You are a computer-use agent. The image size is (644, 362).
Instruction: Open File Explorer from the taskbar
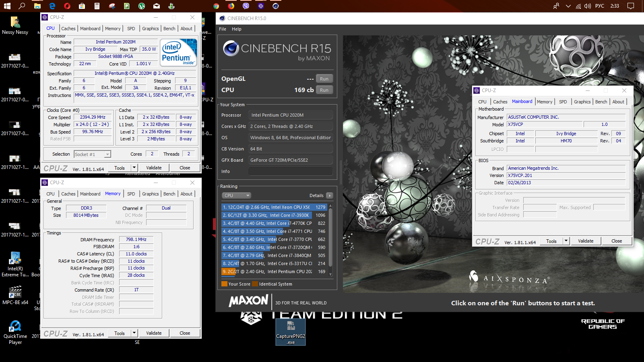click(37, 6)
